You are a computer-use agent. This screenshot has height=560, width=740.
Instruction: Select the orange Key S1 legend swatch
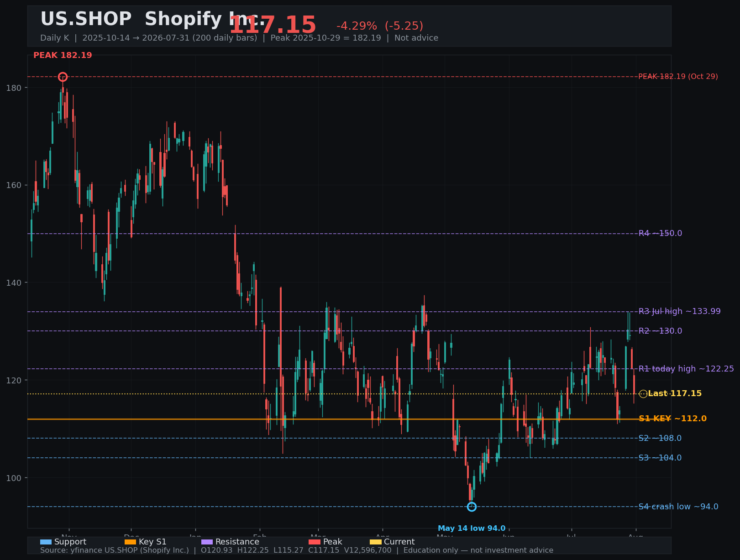[x=130, y=542]
